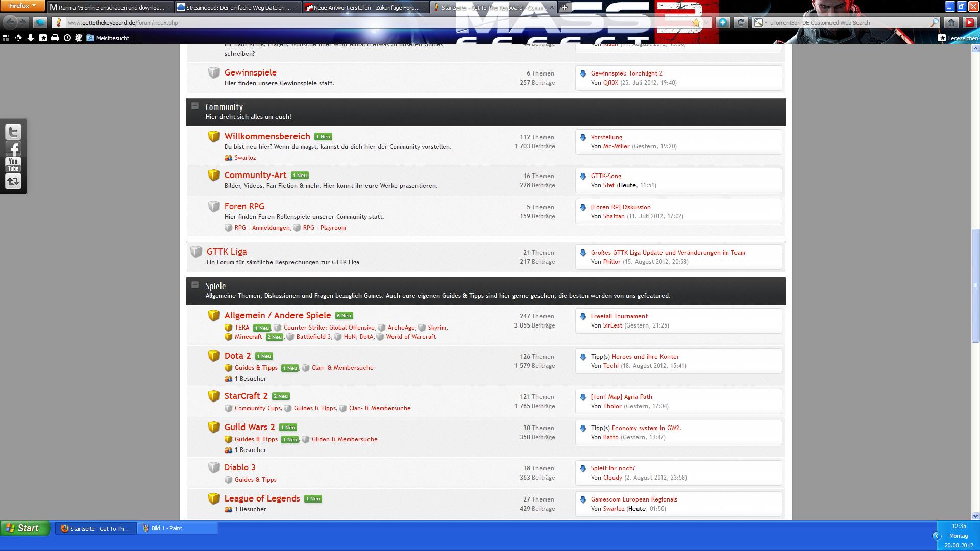Click the fullscreen target icon in bookmarks toolbar
Viewport: 980px width, 551px height.
click(x=18, y=38)
